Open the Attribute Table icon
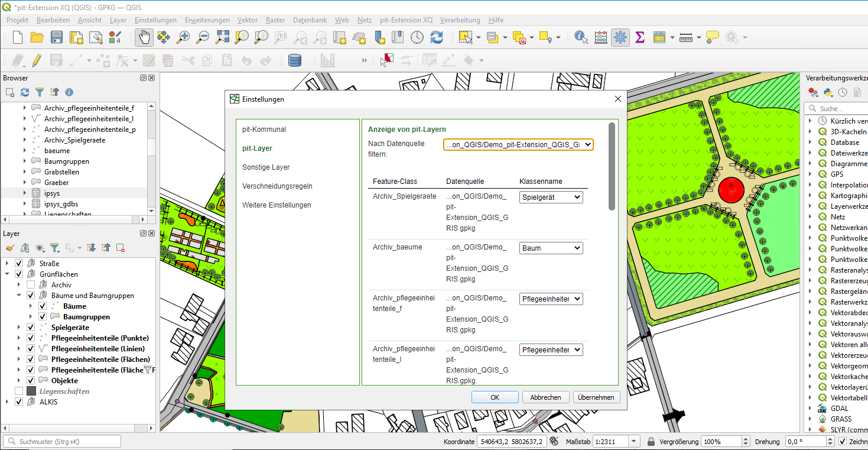The width and height of the screenshot is (868, 450). (x=658, y=37)
